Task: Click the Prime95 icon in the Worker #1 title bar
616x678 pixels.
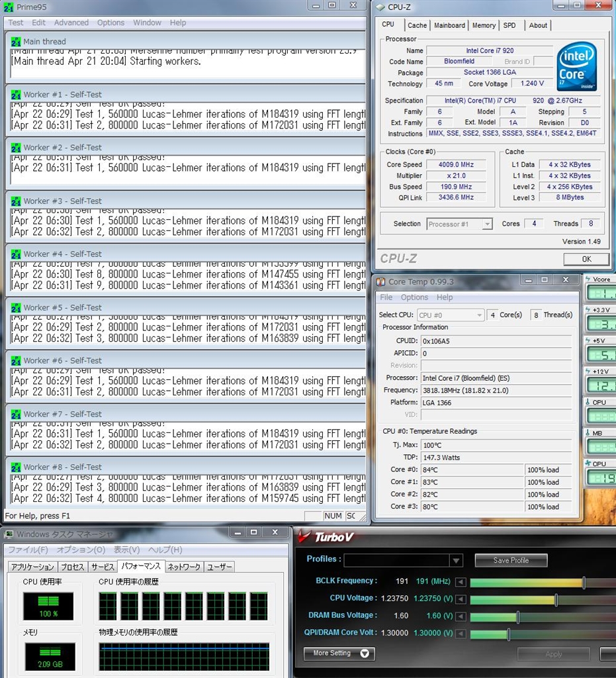Action: click(x=16, y=95)
